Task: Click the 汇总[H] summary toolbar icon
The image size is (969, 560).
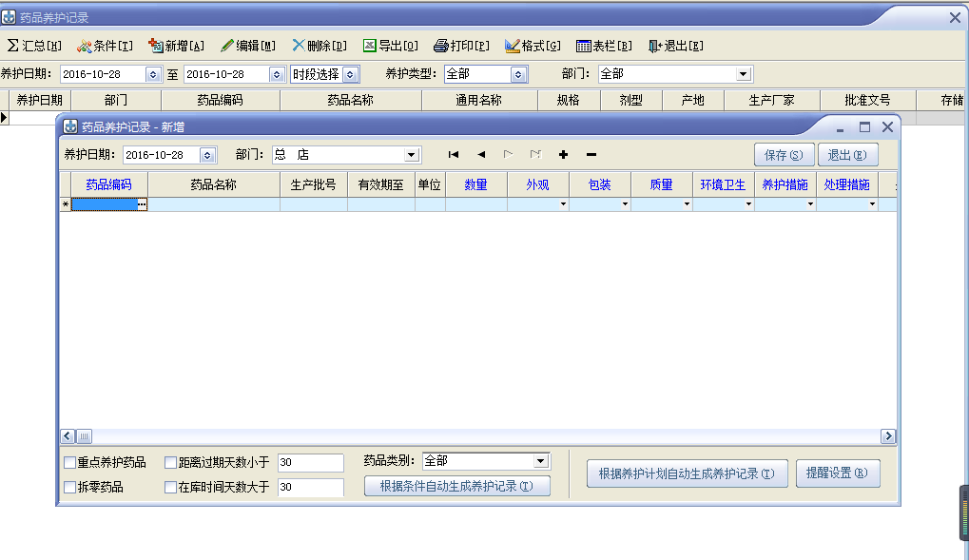Action: coord(34,46)
